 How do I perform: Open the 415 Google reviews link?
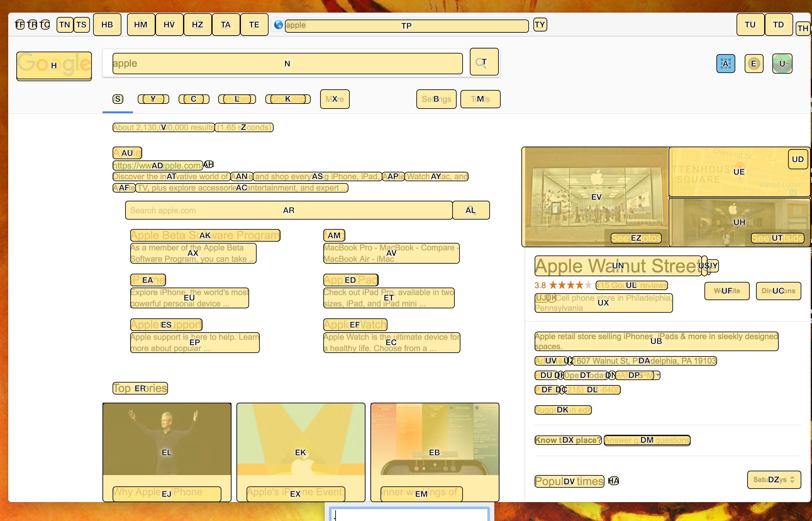(631, 285)
